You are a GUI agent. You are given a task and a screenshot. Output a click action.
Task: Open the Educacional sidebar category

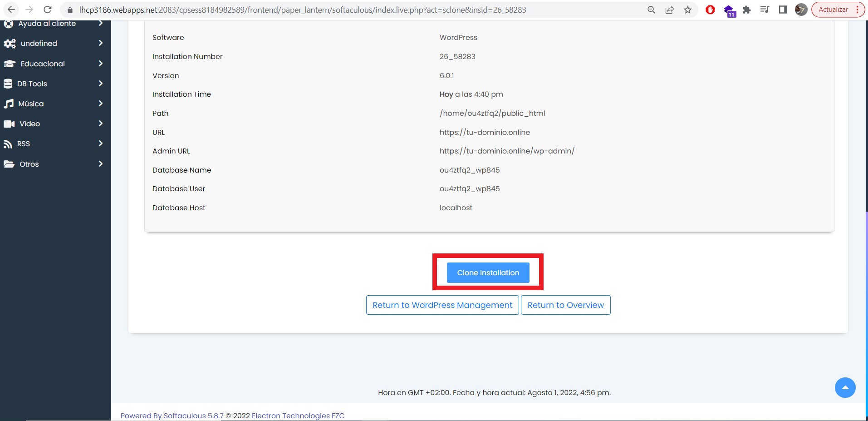point(55,64)
